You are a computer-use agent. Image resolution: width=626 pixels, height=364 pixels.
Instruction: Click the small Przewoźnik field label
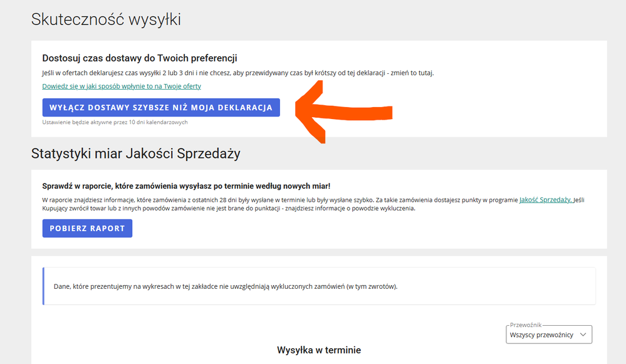tap(525, 325)
